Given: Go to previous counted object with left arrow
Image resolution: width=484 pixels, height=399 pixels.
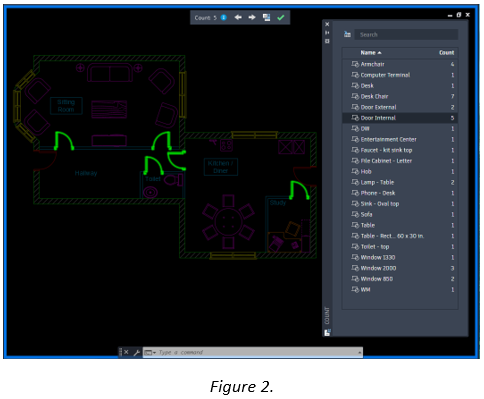Looking at the screenshot, I should [238, 17].
